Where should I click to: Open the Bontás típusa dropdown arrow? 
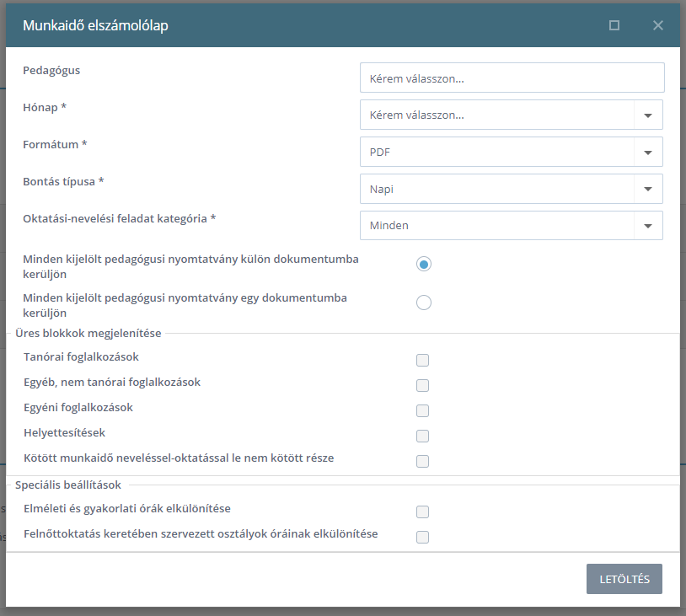tap(648, 189)
